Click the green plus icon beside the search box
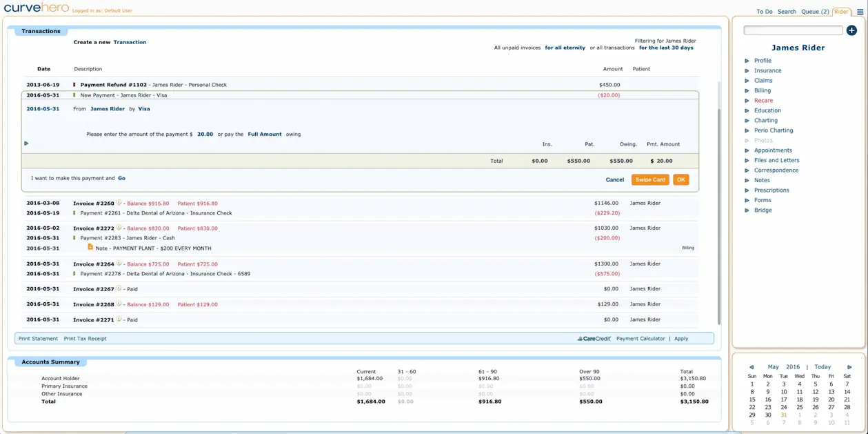Viewport: 868px width, 434px height. tap(851, 30)
